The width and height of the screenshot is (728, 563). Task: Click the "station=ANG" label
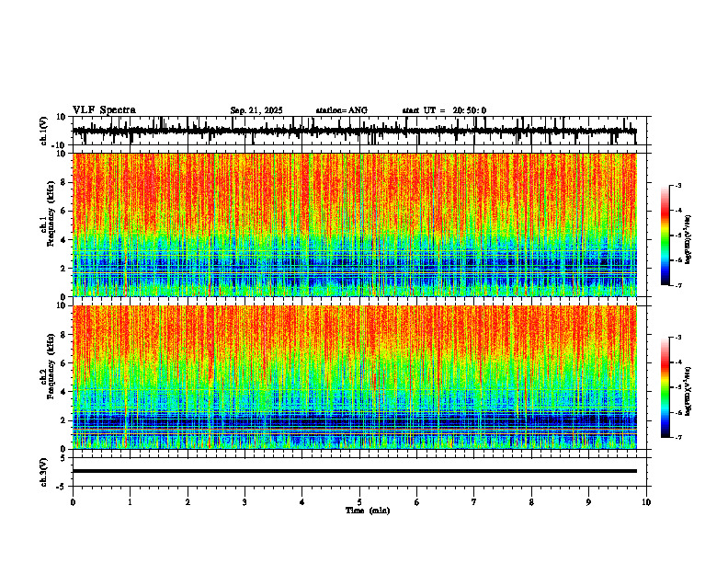tap(342, 110)
